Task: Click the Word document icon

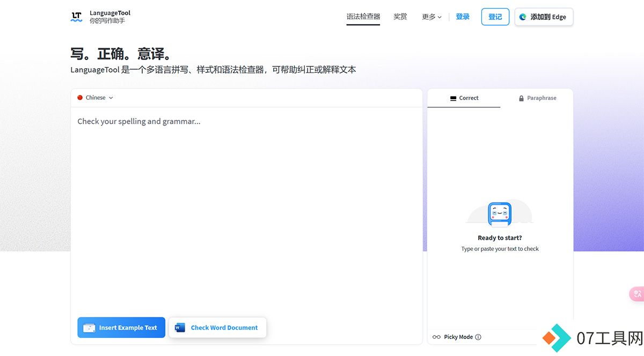Action: [180, 328]
